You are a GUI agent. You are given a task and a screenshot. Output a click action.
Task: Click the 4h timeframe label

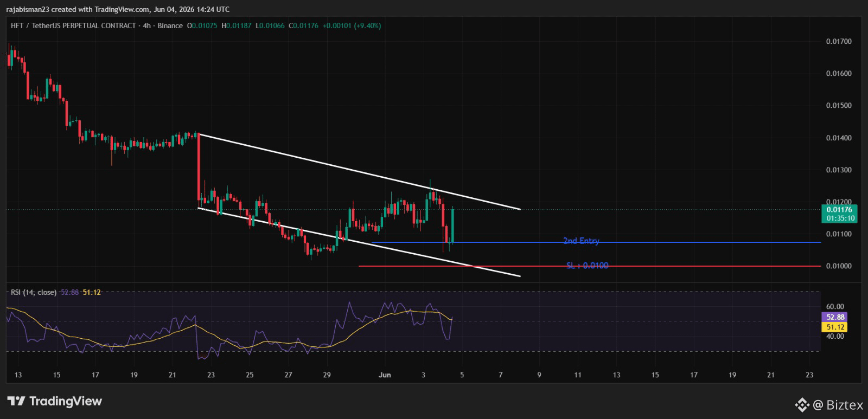pyautogui.click(x=146, y=25)
